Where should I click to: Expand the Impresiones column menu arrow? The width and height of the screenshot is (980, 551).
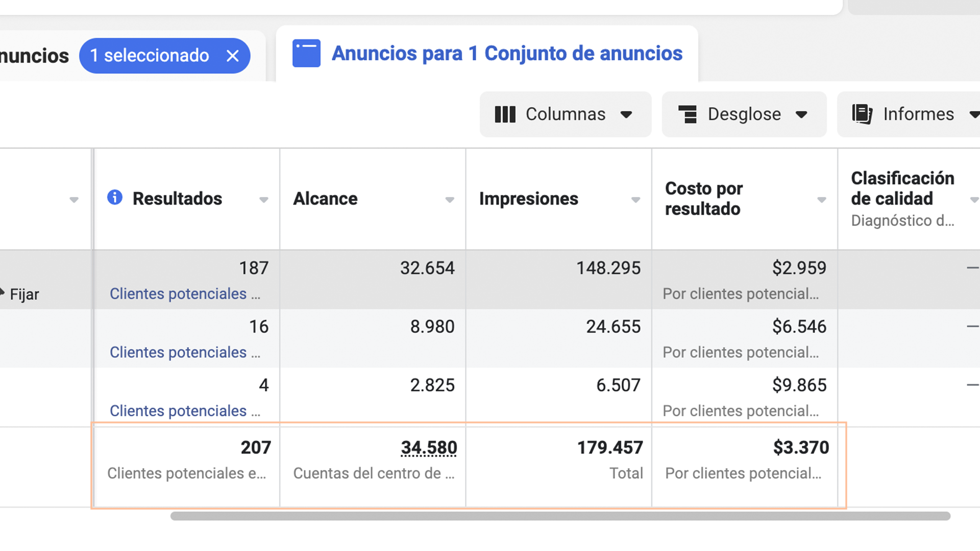tap(635, 200)
